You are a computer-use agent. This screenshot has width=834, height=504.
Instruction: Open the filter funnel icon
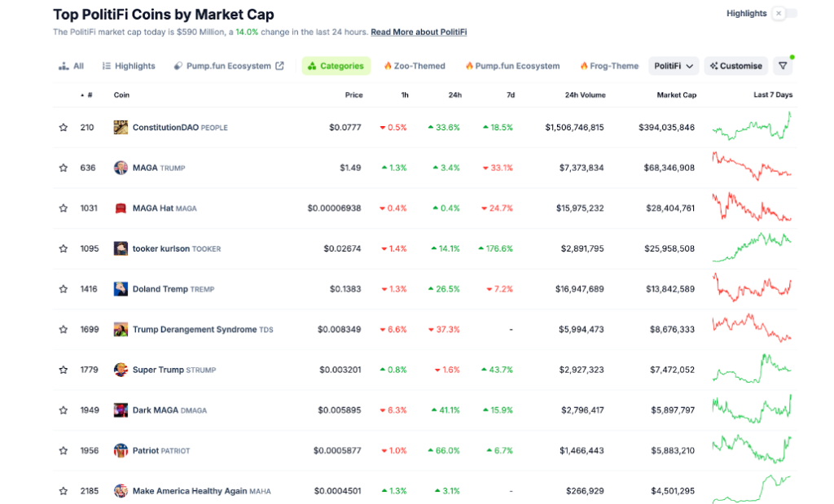783,66
